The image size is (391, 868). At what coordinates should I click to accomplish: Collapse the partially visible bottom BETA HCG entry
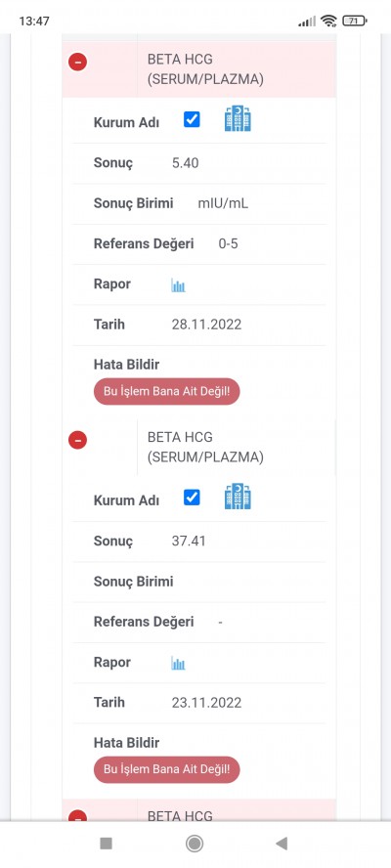pyautogui.click(x=77, y=816)
